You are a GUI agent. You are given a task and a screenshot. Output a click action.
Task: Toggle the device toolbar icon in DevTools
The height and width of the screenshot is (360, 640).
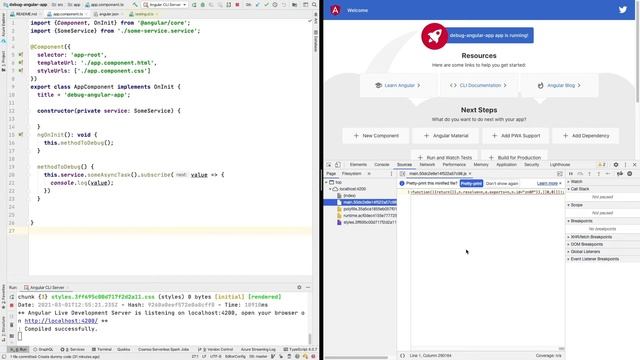(x=338, y=164)
